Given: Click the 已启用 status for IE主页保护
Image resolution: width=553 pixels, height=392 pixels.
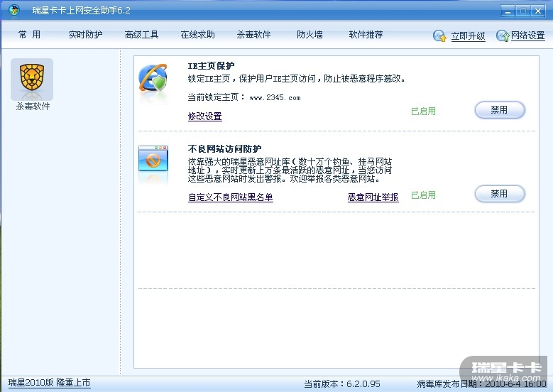Looking at the screenshot, I should pos(423,111).
